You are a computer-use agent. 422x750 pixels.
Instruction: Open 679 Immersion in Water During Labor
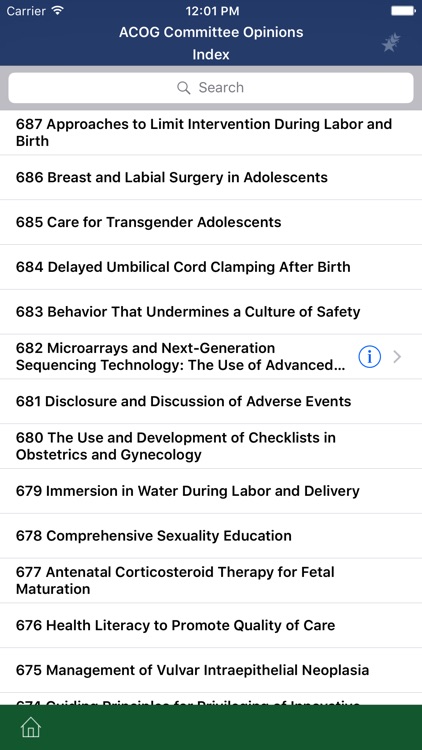coord(211,491)
